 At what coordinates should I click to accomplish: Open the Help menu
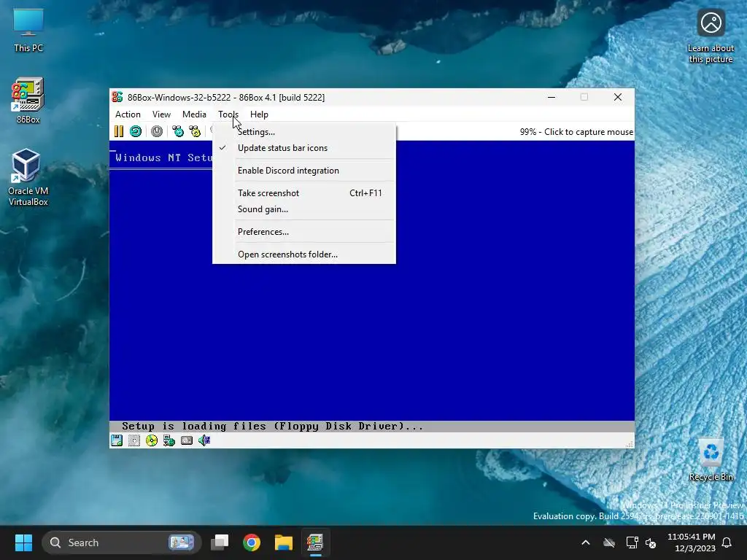259,114
